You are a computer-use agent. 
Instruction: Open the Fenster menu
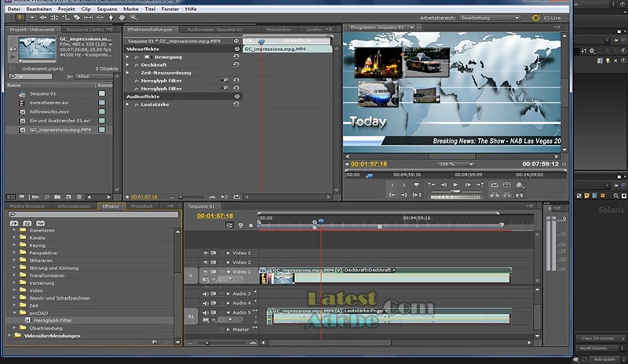(x=170, y=9)
